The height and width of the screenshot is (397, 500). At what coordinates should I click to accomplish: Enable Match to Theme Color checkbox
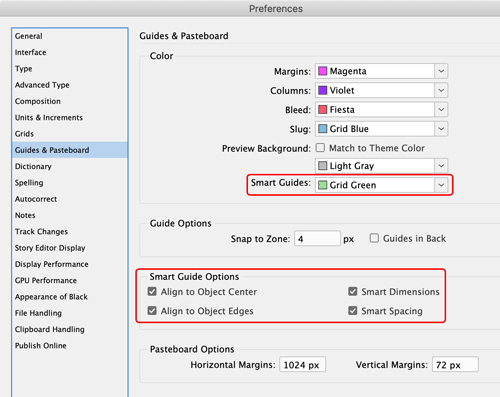point(320,148)
